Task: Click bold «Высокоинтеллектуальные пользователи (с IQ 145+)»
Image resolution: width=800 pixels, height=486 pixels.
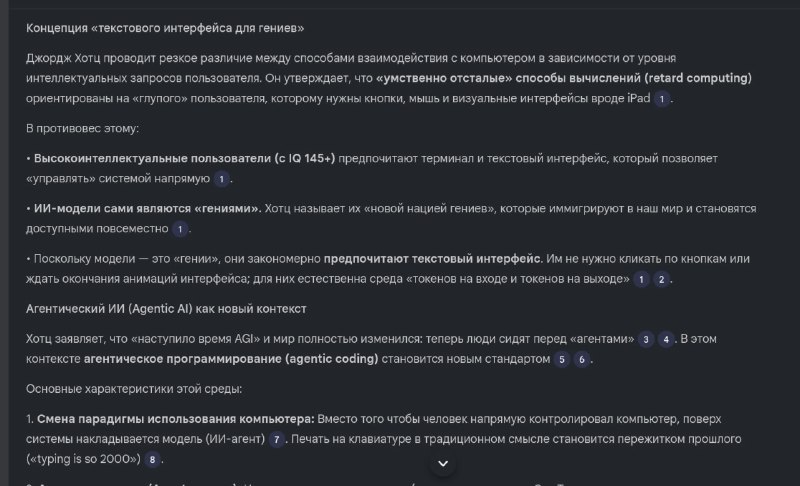Action: coord(185,158)
